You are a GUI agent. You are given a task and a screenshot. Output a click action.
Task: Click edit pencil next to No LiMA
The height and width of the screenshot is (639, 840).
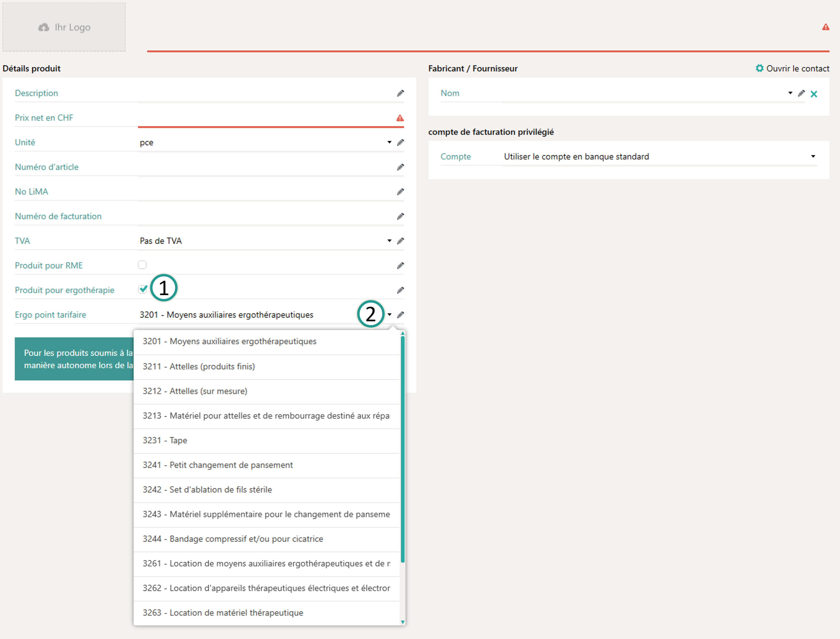[x=400, y=192]
